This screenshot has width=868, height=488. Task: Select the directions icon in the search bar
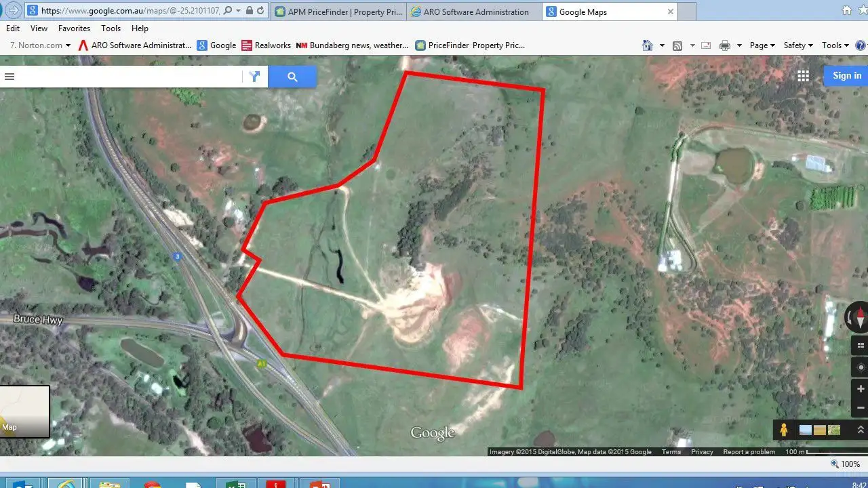click(x=254, y=76)
